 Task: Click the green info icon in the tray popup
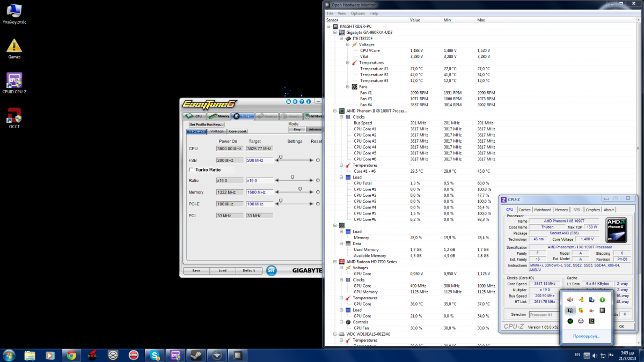[x=602, y=300]
